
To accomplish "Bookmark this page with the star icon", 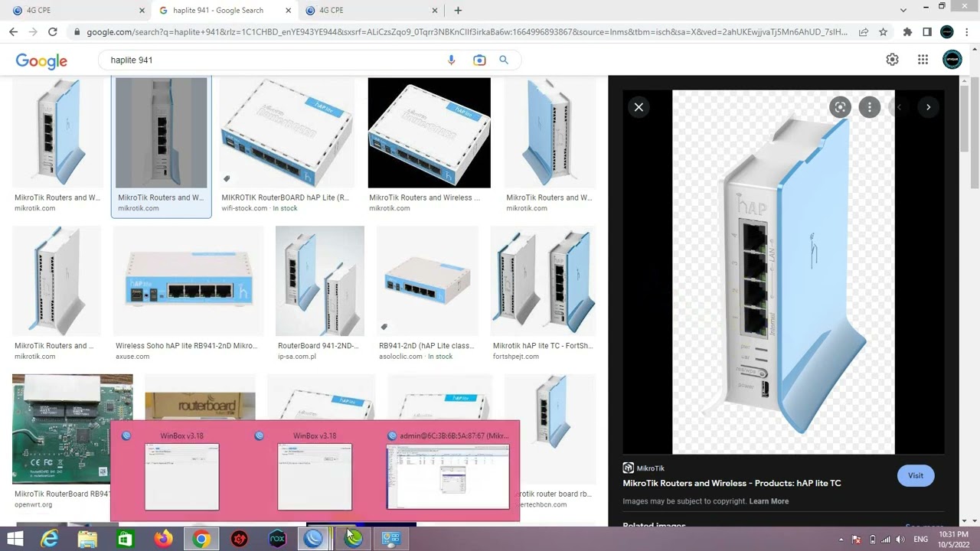I will (x=883, y=32).
